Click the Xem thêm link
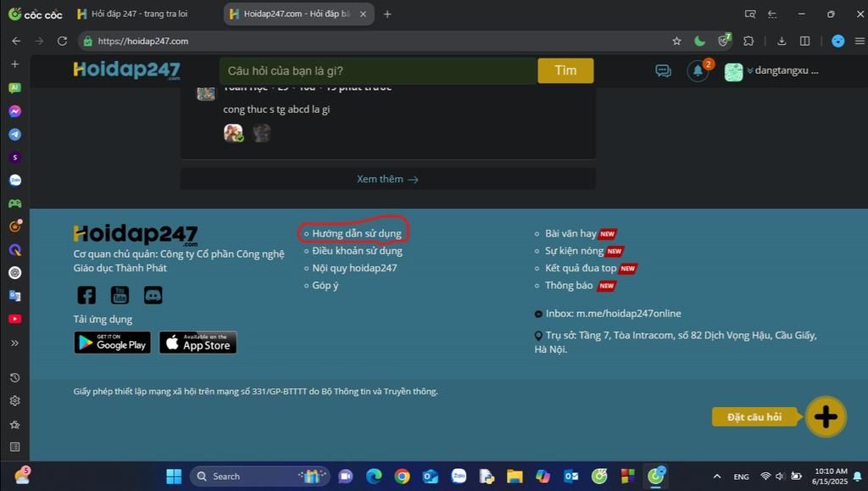The height and width of the screenshot is (491, 868). coord(387,179)
